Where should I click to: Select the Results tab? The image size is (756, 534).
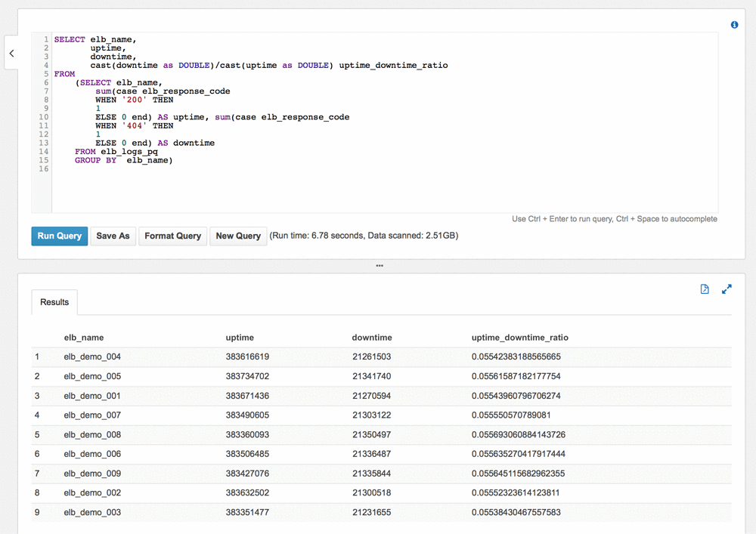[54, 302]
